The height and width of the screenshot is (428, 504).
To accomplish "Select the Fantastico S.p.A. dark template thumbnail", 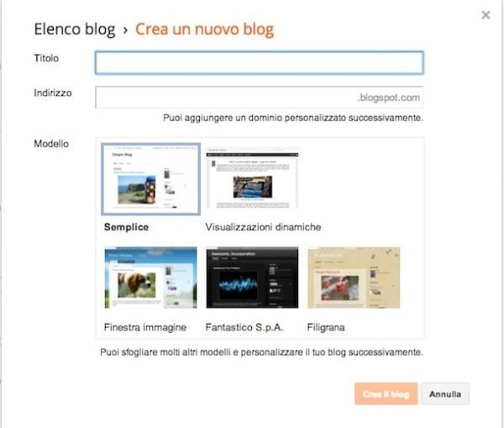I will 252,277.
